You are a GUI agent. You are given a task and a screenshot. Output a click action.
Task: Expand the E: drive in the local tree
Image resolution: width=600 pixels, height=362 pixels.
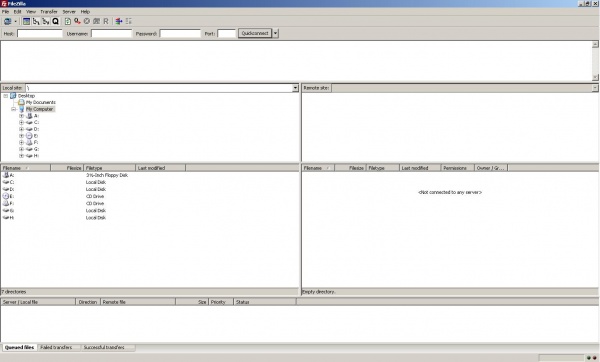click(x=21, y=136)
